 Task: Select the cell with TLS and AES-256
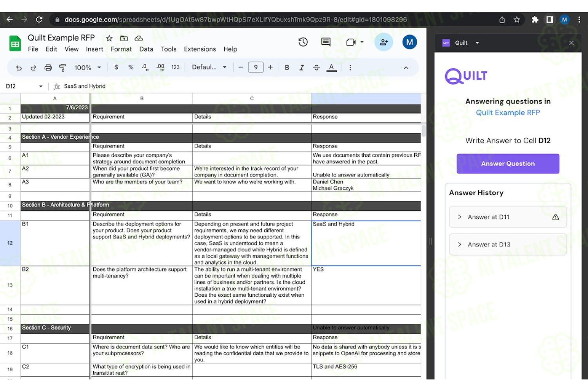[366, 369]
